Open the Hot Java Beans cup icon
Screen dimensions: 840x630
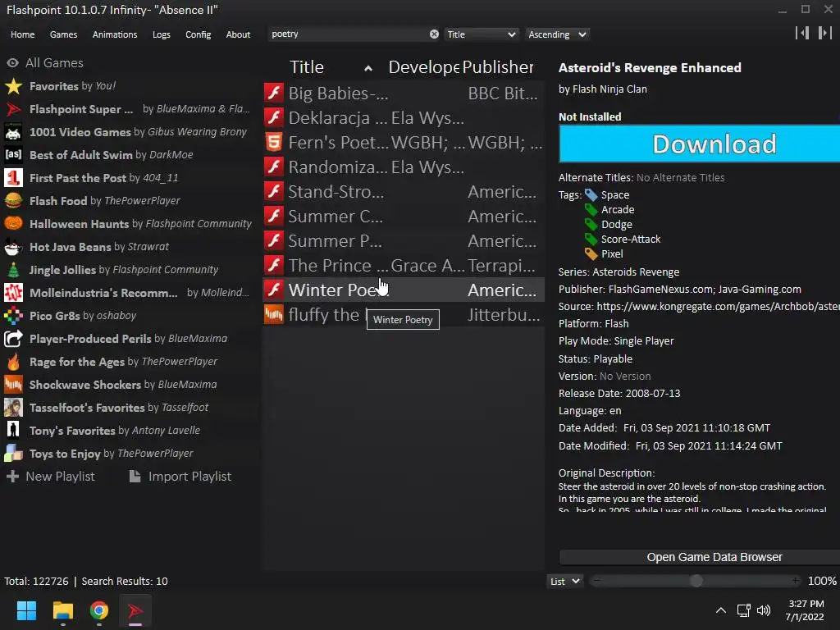point(13,246)
